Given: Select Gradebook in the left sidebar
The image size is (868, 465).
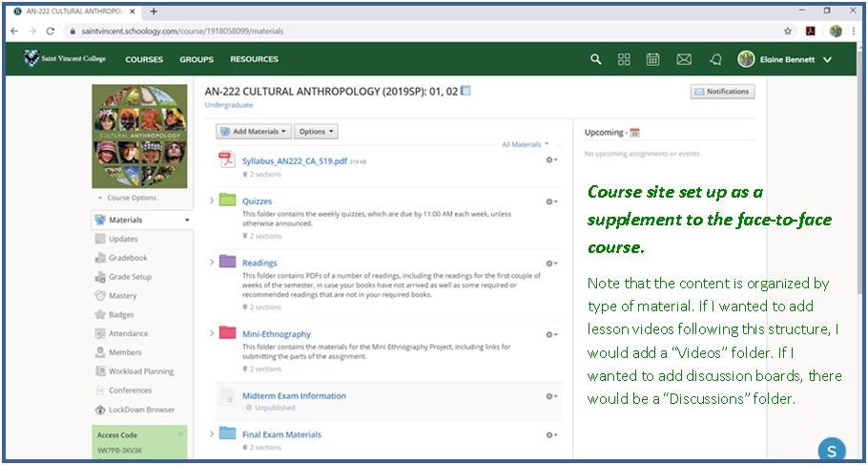Looking at the screenshot, I should (128, 258).
